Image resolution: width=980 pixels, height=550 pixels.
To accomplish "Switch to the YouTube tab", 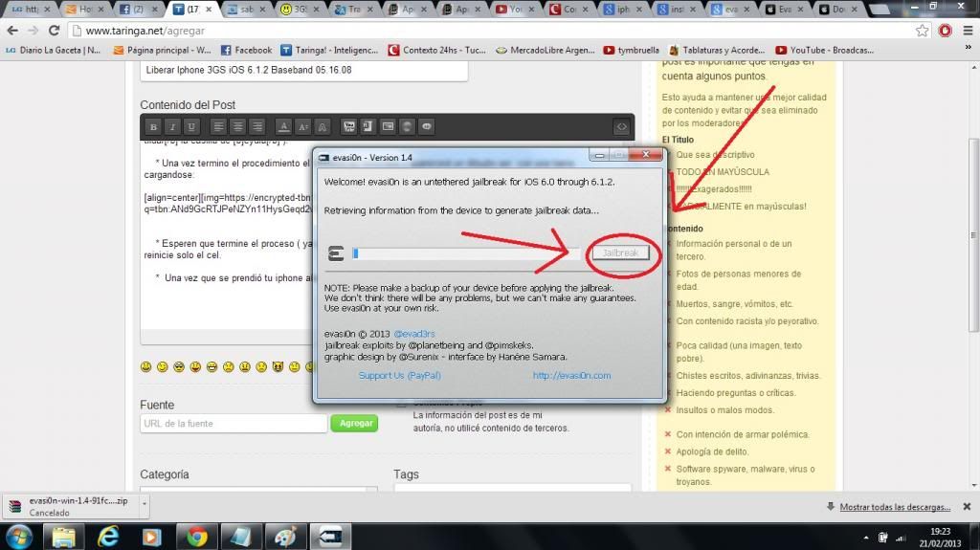I will pos(514,10).
